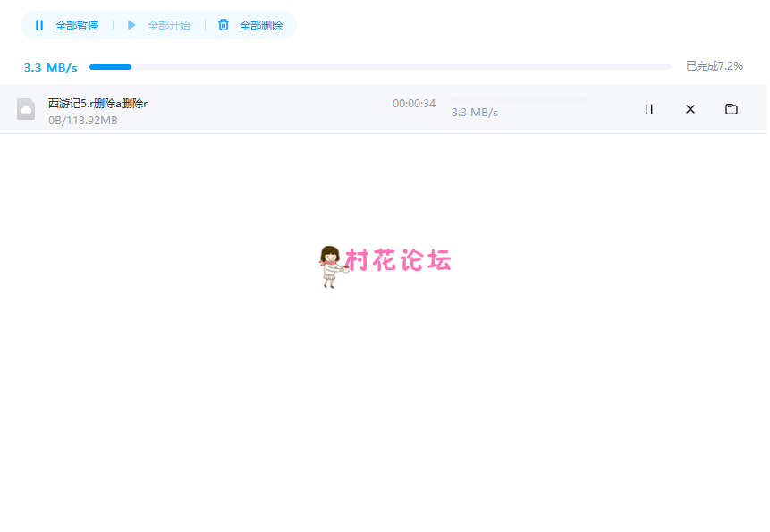Click the blue 3.3 MB/s total speed
The image size is (770, 532).
pyautogui.click(x=51, y=68)
